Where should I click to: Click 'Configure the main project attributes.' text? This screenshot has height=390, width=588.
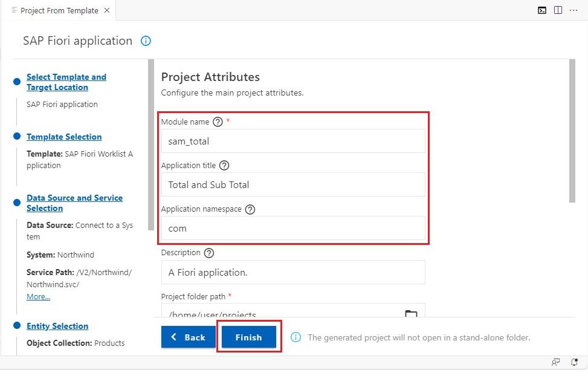coord(232,93)
